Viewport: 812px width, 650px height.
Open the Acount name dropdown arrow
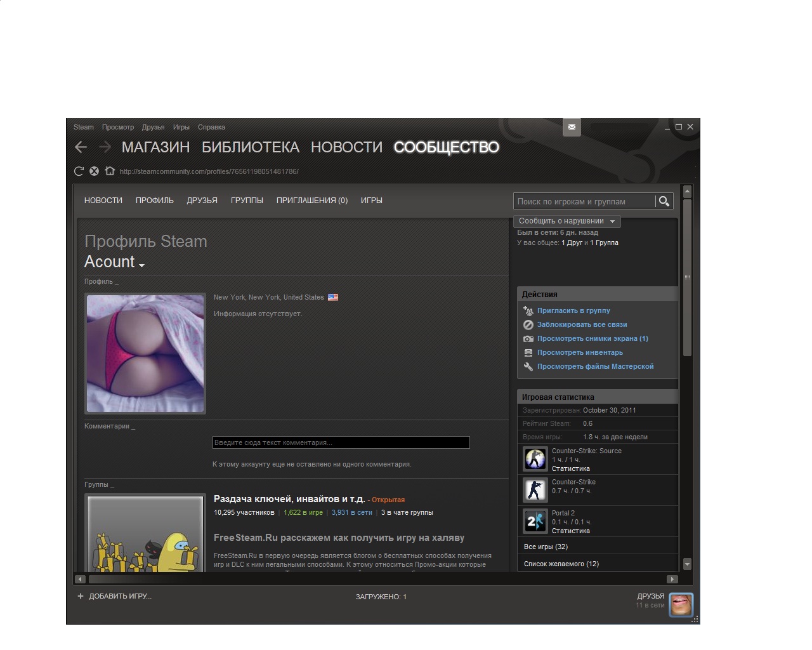(141, 265)
